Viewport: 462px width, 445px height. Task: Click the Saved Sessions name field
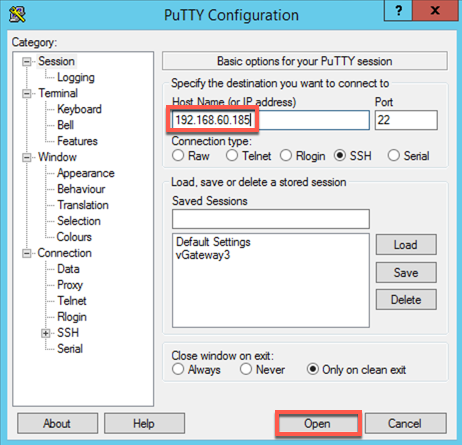(x=271, y=219)
